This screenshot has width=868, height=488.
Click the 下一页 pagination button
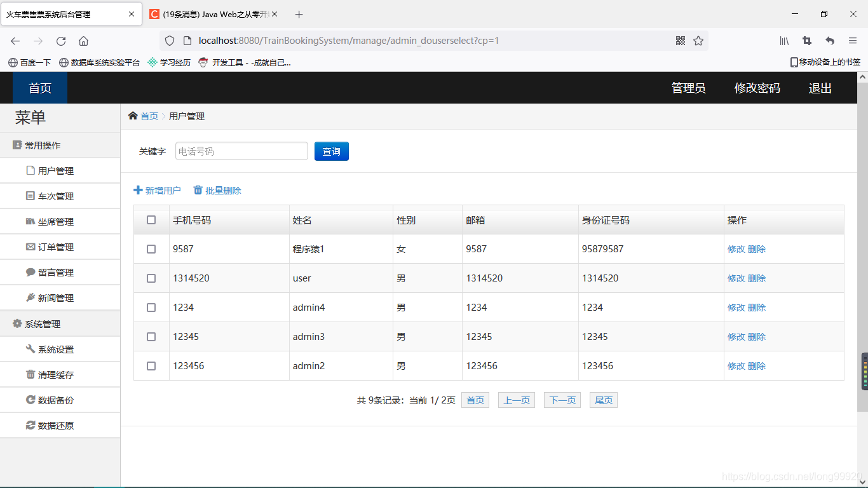click(x=562, y=400)
